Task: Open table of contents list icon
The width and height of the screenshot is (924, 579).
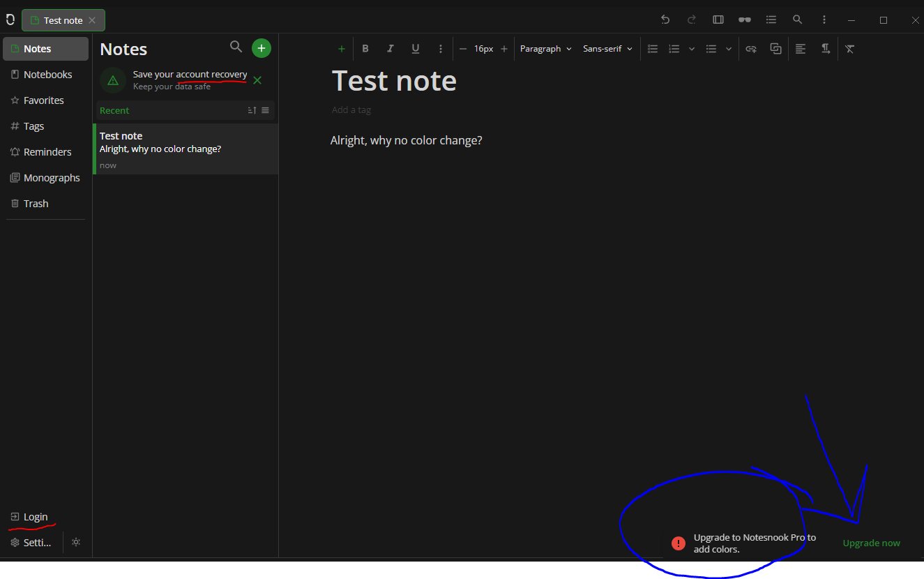Action: click(x=771, y=20)
